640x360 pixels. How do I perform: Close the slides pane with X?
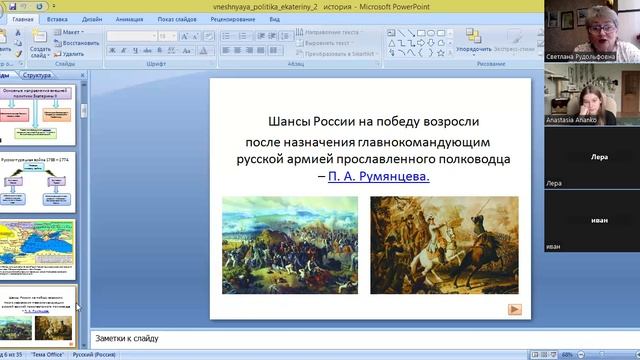pos(82,75)
